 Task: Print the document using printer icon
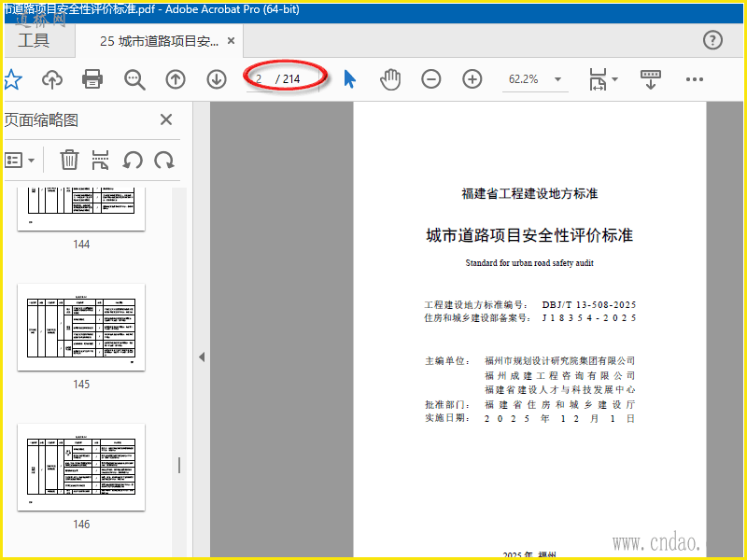[x=92, y=79]
